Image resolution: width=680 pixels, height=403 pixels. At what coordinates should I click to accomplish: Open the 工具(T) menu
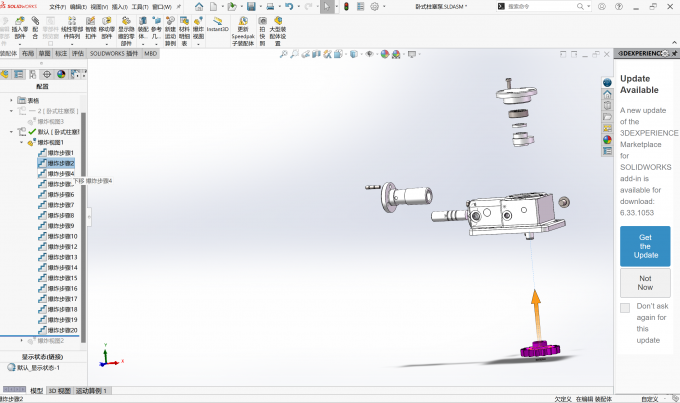(x=140, y=7)
